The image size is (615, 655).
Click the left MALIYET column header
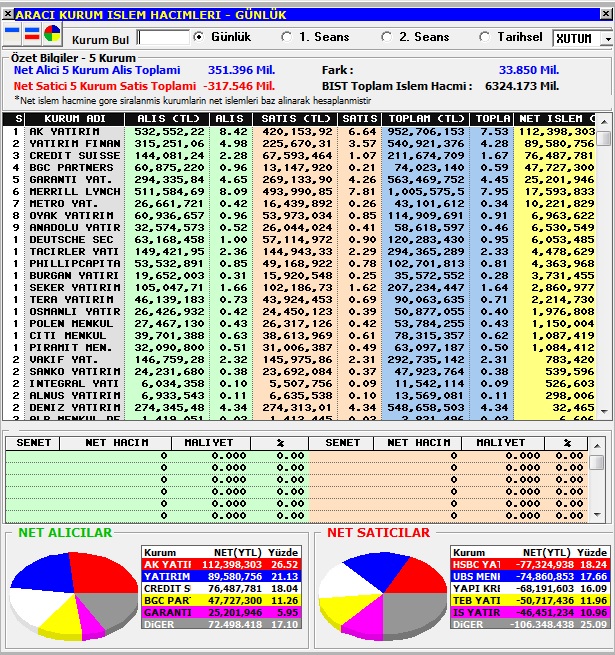211,443
